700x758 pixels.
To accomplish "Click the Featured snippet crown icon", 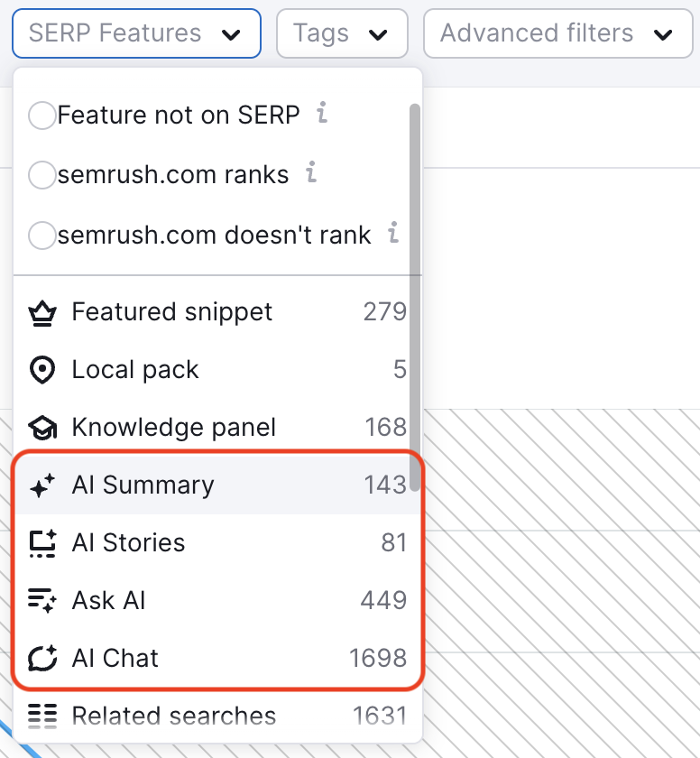I will (x=41, y=311).
